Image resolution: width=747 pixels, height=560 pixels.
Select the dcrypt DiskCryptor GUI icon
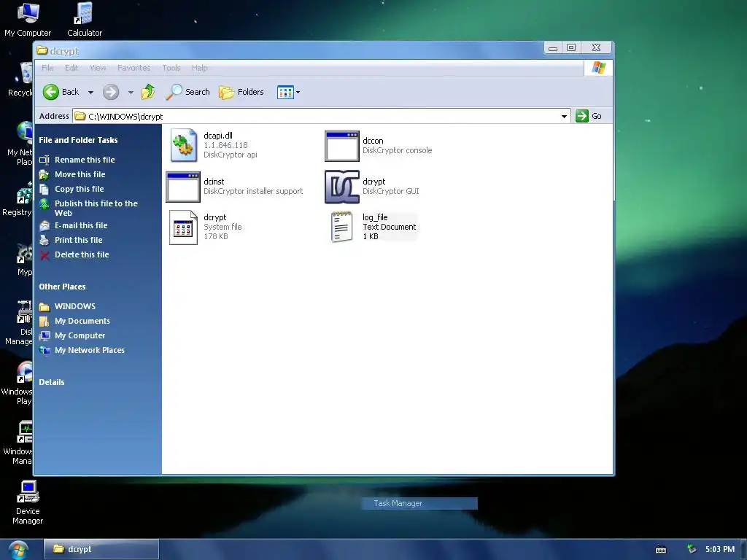pyautogui.click(x=342, y=187)
